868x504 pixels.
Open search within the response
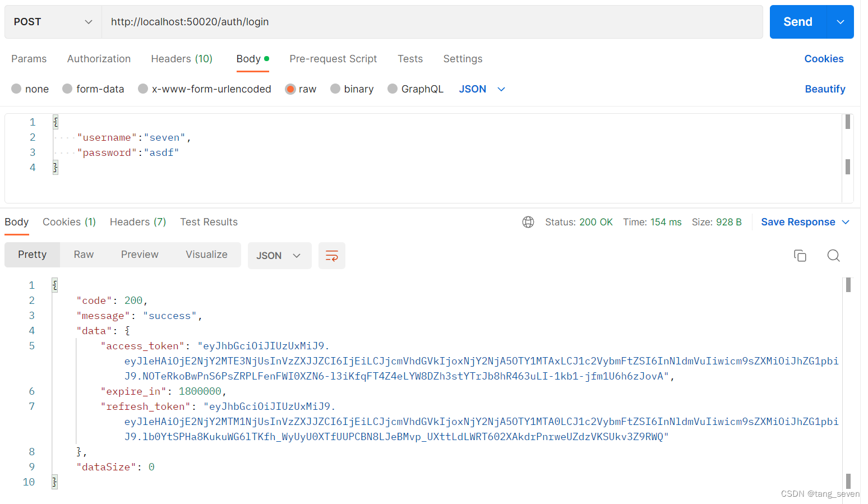834,255
